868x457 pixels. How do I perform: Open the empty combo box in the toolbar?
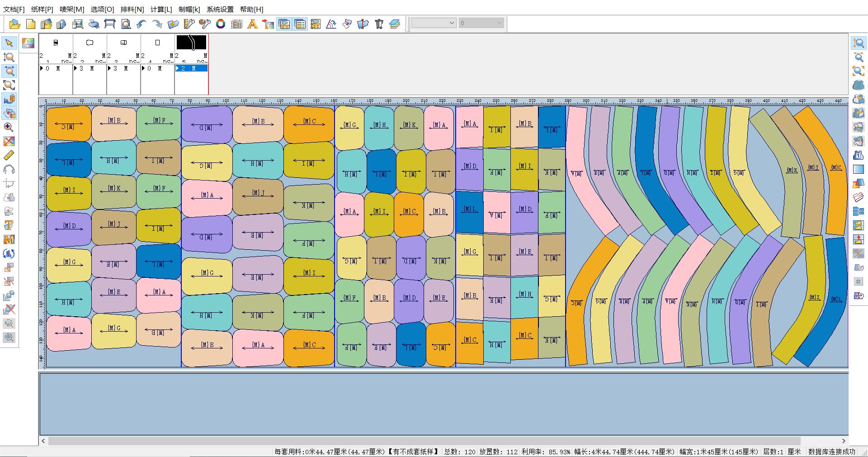pos(434,23)
